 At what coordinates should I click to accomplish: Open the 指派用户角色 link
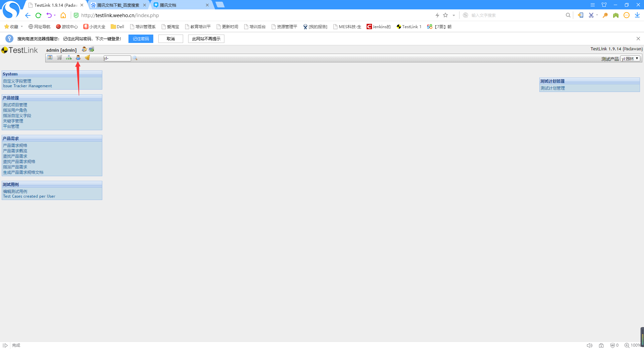[15, 110]
